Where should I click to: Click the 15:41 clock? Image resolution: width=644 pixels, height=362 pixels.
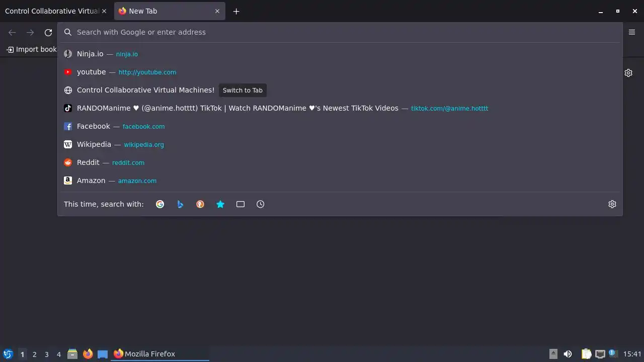[x=632, y=354]
